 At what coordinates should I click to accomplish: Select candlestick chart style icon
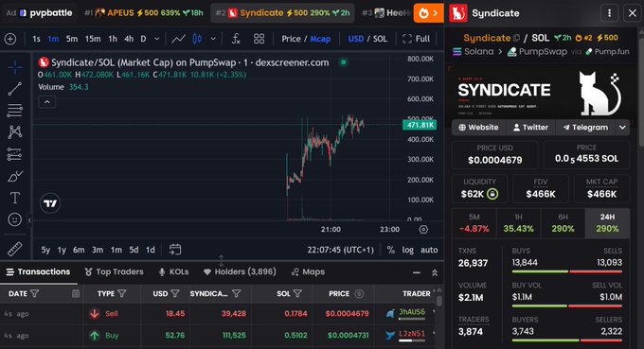tap(197, 39)
